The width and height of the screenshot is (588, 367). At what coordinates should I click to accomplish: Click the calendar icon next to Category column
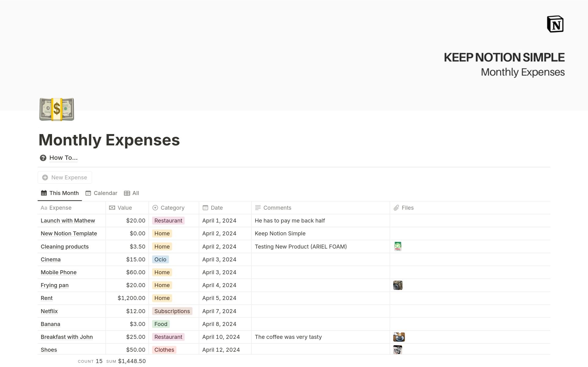coord(205,208)
